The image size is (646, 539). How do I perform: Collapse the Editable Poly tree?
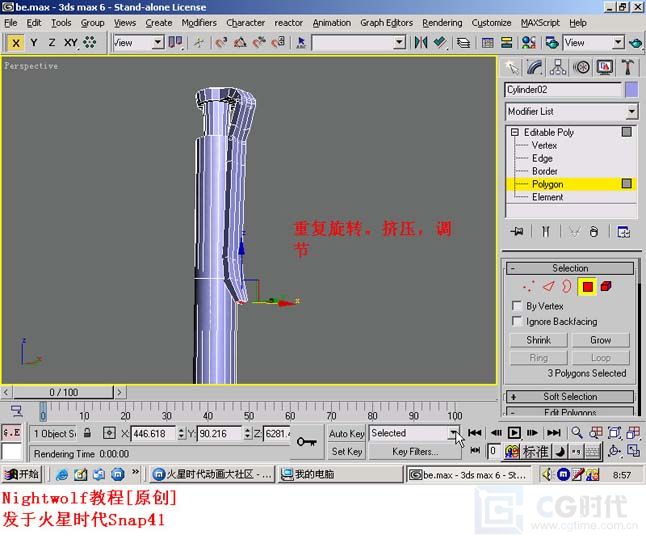515,132
